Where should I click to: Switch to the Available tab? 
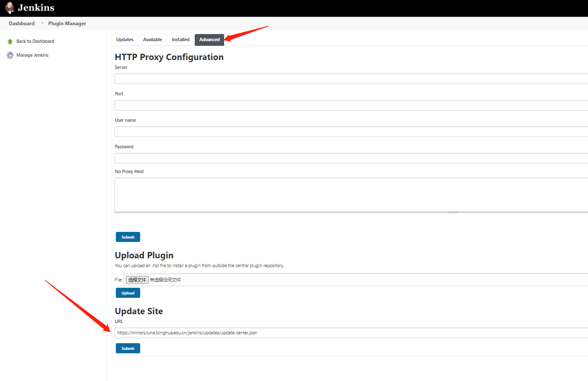click(152, 39)
